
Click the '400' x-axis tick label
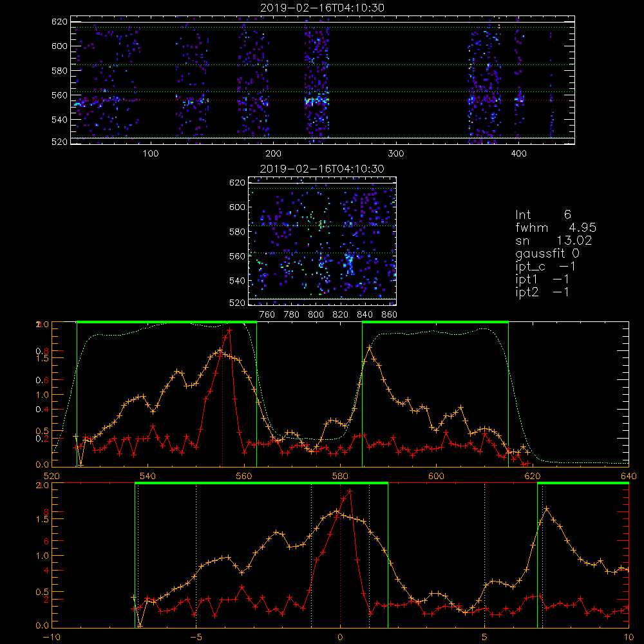(518, 154)
